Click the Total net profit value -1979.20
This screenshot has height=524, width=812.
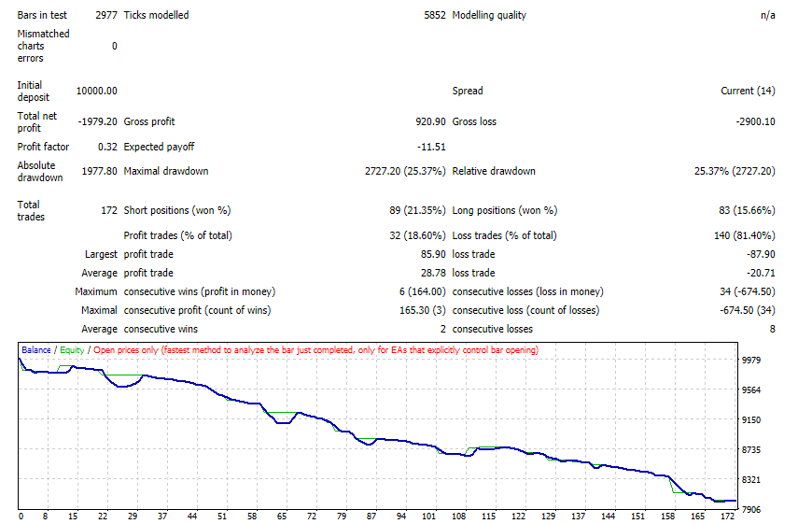point(98,121)
